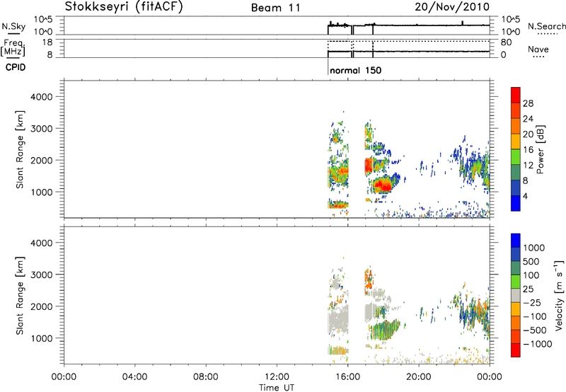Click the dotted line sample under 'N.Search'
This screenshot has width=566, height=392.
[x=547, y=34]
